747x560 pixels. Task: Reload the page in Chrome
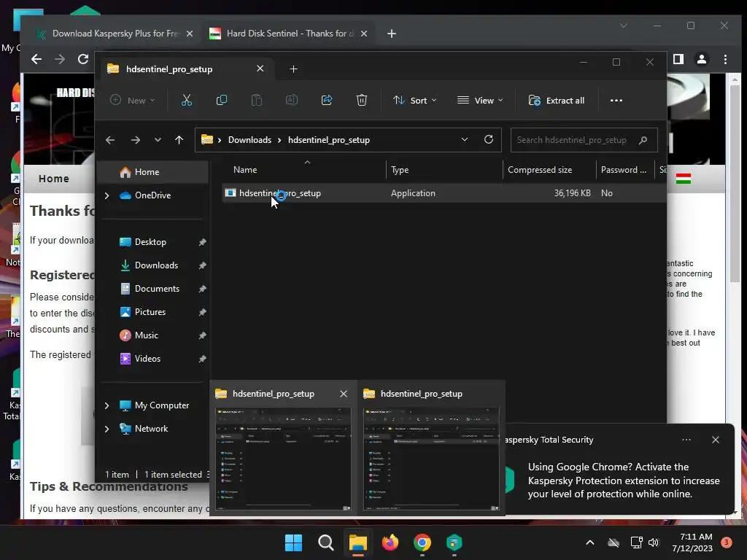[x=83, y=59]
